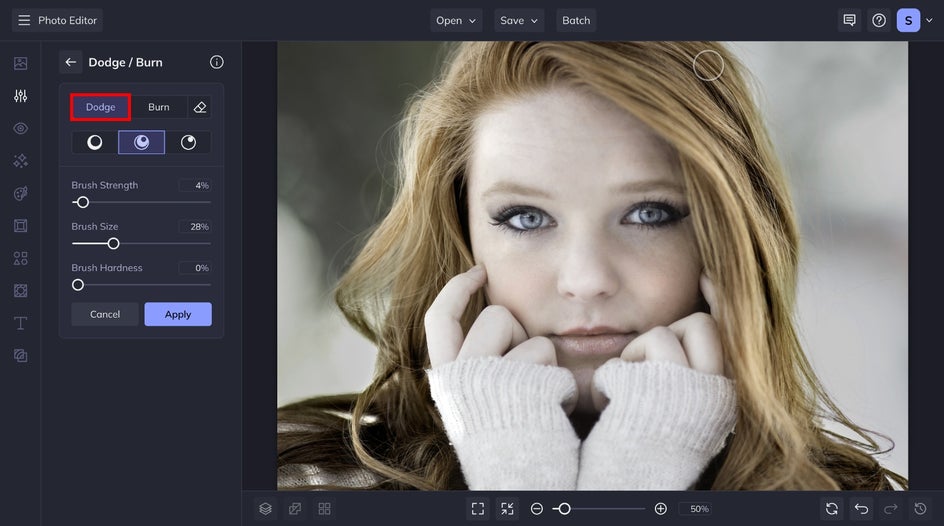Cancel the Dodge / Burn edits
Viewport: 944px width, 526px height.
[x=105, y=314]
